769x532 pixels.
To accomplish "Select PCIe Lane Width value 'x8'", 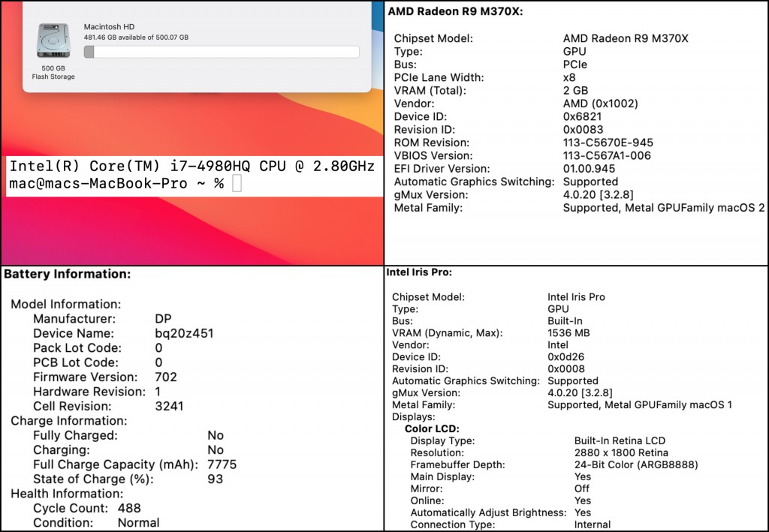I will click(x=569, y=77).
